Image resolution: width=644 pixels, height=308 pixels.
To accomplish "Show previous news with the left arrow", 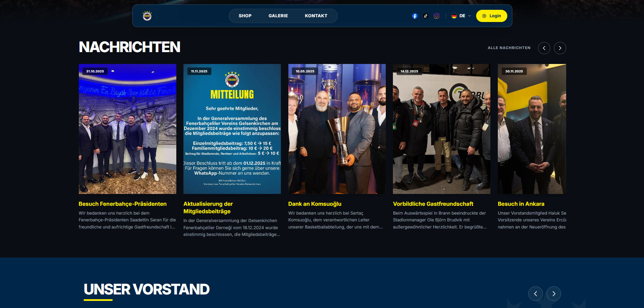I will [x=544, y=48].
